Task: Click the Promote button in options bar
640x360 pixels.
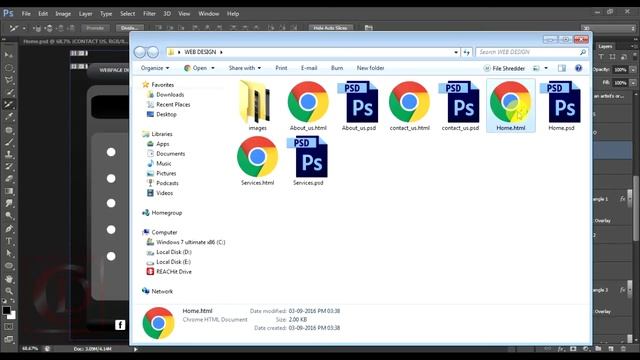Action: pyautogui.click(x=95, y=28)
